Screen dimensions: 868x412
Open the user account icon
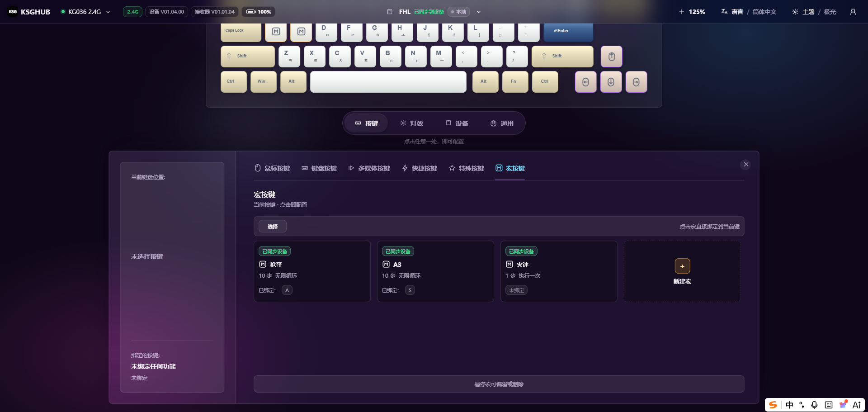point(853,12)
